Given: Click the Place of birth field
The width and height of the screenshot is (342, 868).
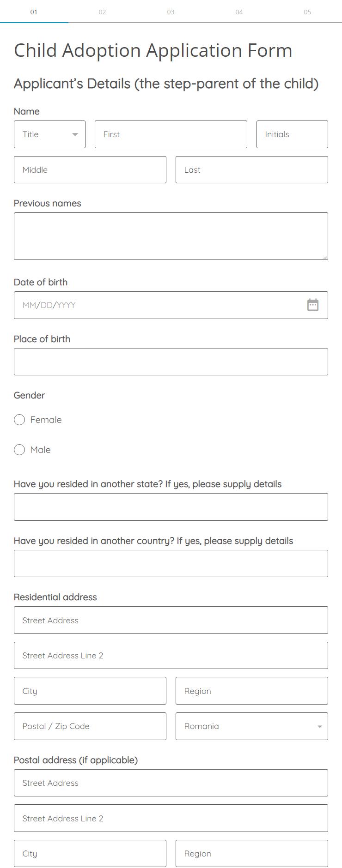Looking at the screenshot, I should point(171,362).
